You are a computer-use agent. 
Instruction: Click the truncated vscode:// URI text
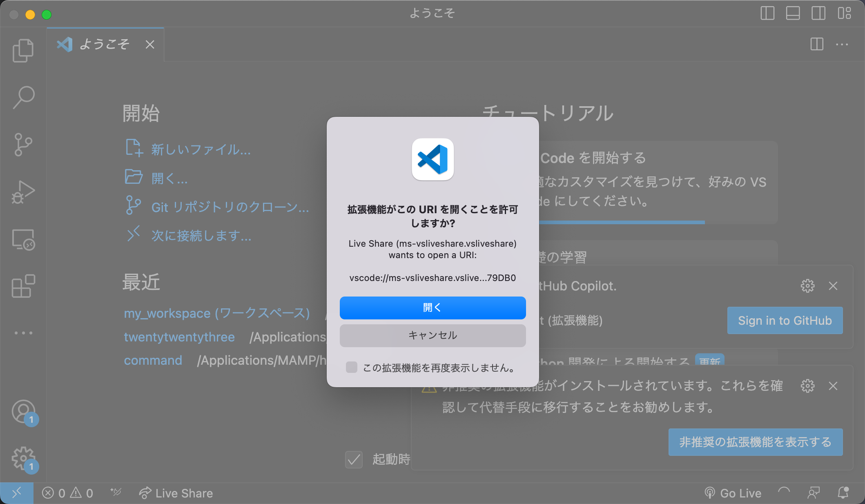[x=432, y=278]
